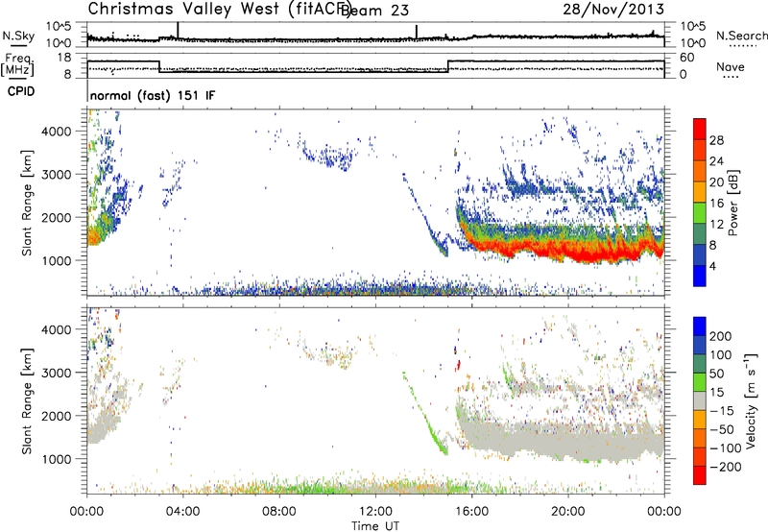The image size is (768, 532).
Task: Click the '18' tick on the frequency axis
Action: [64, 58]
